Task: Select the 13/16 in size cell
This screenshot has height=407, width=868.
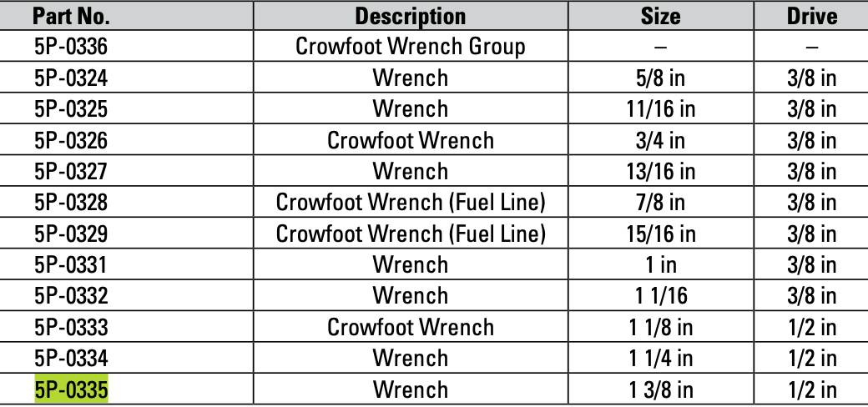Action: 660,172
